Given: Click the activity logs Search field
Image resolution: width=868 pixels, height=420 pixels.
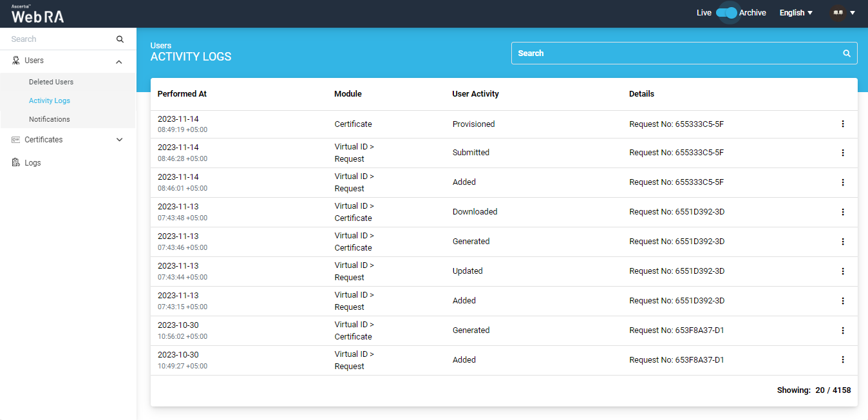Looking at the screenshot, I should pyautogui.click(x=676, y=53).
